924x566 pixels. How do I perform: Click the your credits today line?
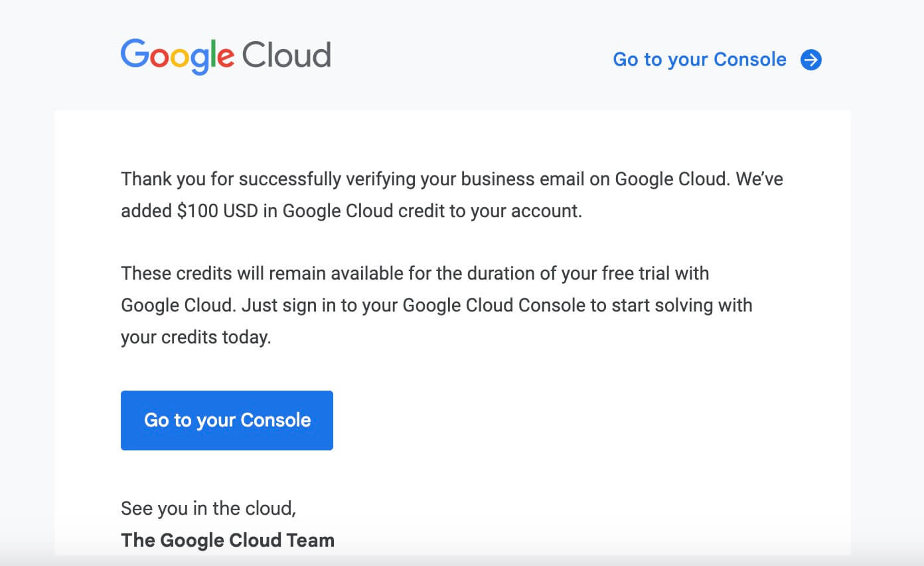[x=196, y=337]
